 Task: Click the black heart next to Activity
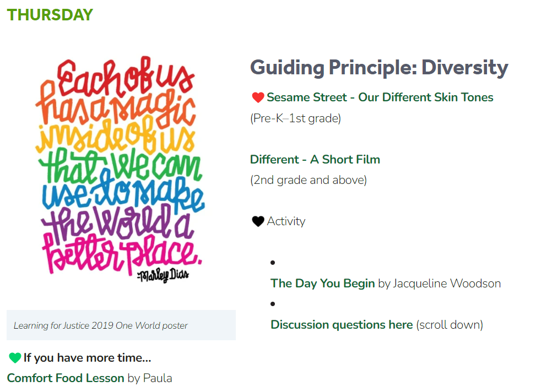click(258, 221)
